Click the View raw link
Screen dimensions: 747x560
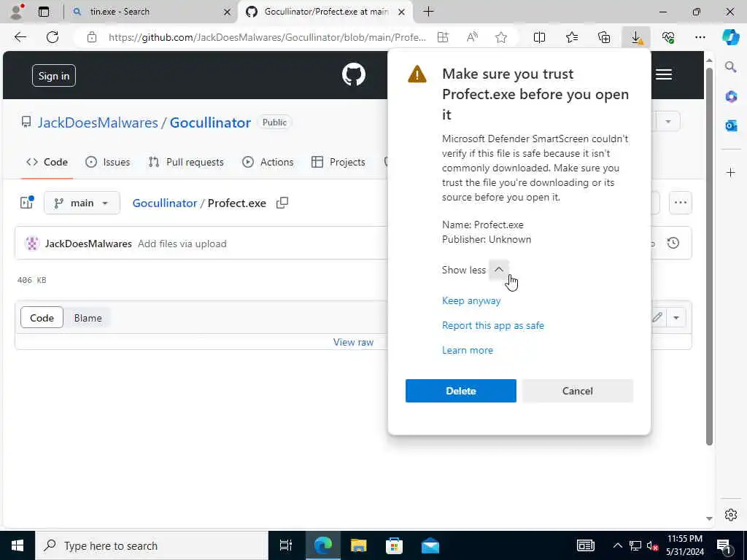353,342
